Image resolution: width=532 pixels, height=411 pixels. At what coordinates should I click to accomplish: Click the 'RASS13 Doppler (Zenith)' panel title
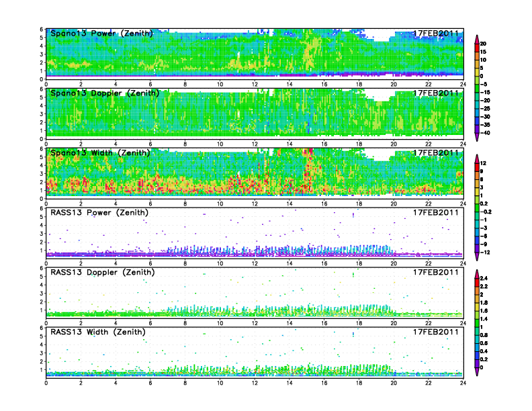pyautogui.click(x=103, y=272)
